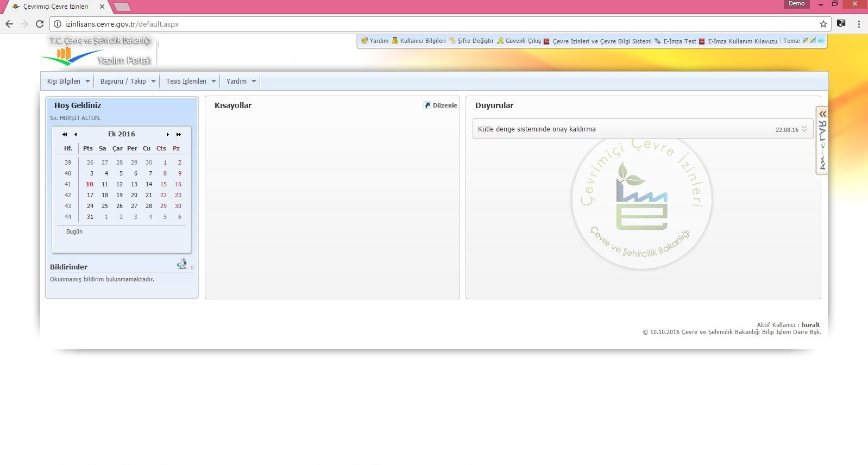The image size is (868, 465).
Task: Expand the Tesis İşlemleri menu
Action: (x=191, y=81)
